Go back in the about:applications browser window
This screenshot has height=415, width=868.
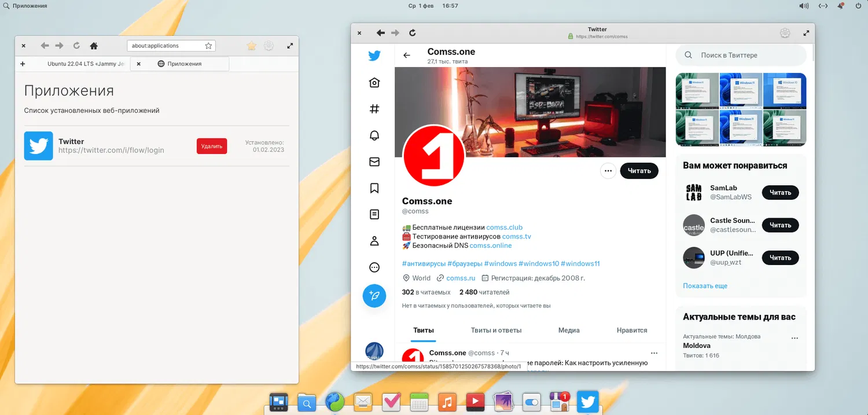tap(45, 46)
